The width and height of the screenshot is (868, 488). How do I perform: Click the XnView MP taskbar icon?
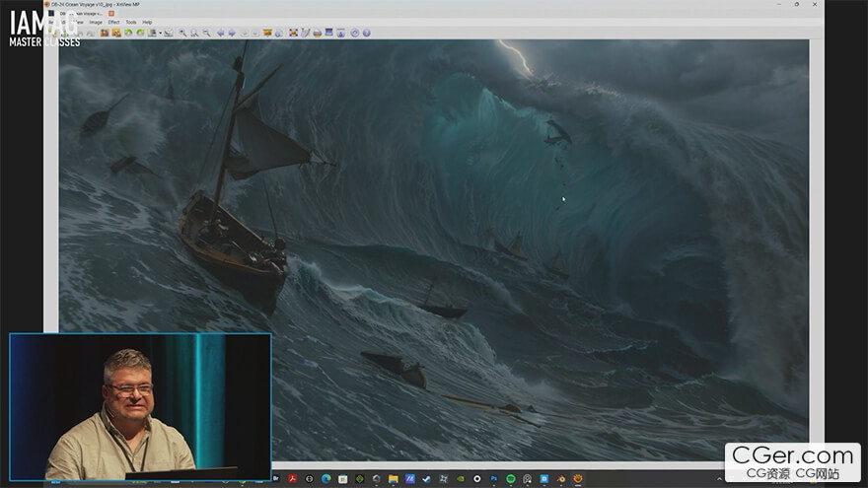(x=577, y=478)
